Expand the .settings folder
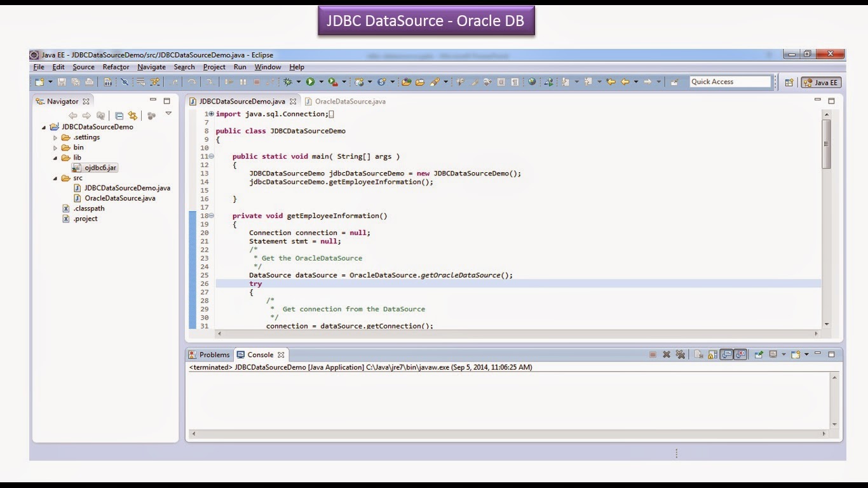This screenshot has height=488, width=868. [x=55, y=137]
